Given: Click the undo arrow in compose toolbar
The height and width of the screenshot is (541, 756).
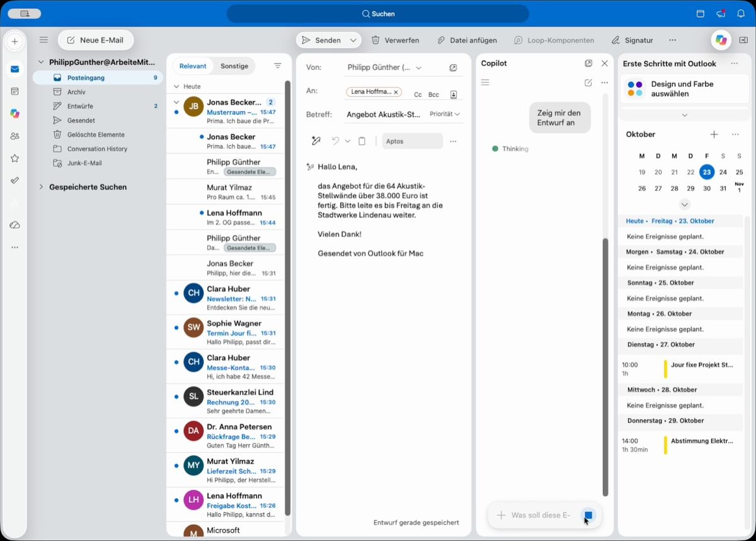Looking at the screenshot, I should (336, 141).
